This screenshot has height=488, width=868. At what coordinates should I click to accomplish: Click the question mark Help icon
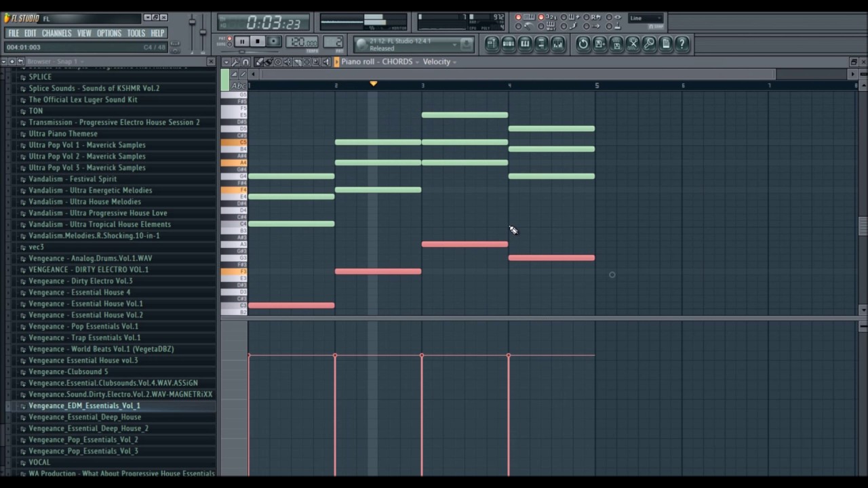pyautogui.click(x=682, y=43)
